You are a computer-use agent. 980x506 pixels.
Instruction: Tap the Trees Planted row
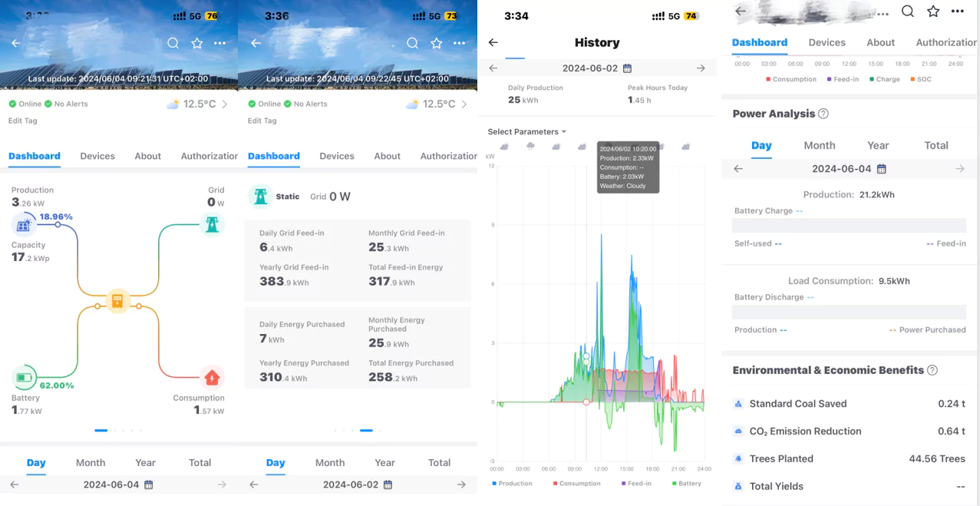[x=849, y=458]
